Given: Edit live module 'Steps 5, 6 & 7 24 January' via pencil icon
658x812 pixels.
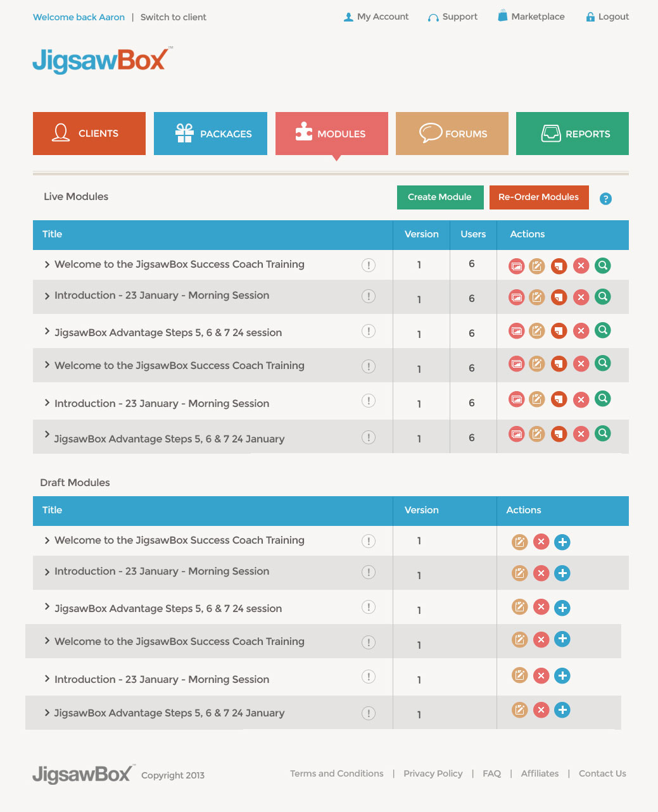Looking at the screenshot, I should [537, 434].
